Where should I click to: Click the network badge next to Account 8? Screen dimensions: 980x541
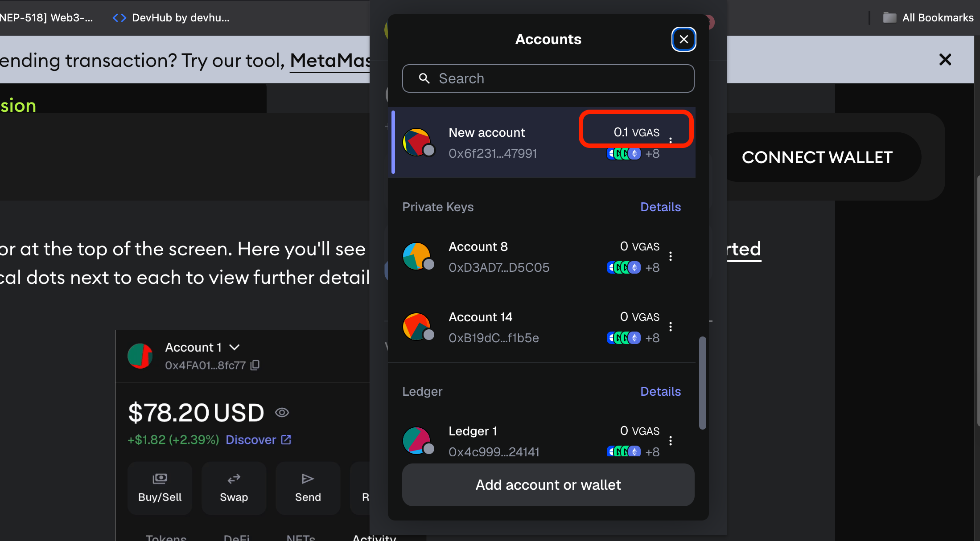click(623, 267)
